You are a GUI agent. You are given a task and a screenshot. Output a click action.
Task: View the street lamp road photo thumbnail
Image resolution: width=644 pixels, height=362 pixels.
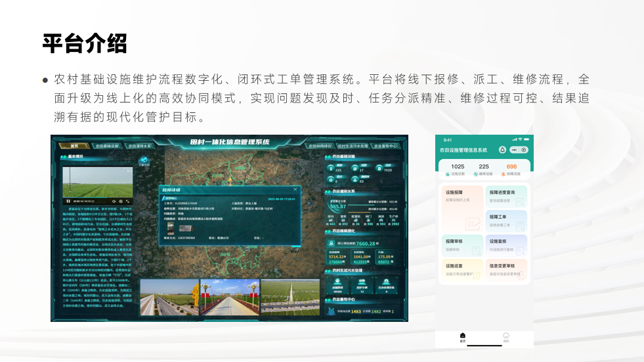tap(230, 298)
